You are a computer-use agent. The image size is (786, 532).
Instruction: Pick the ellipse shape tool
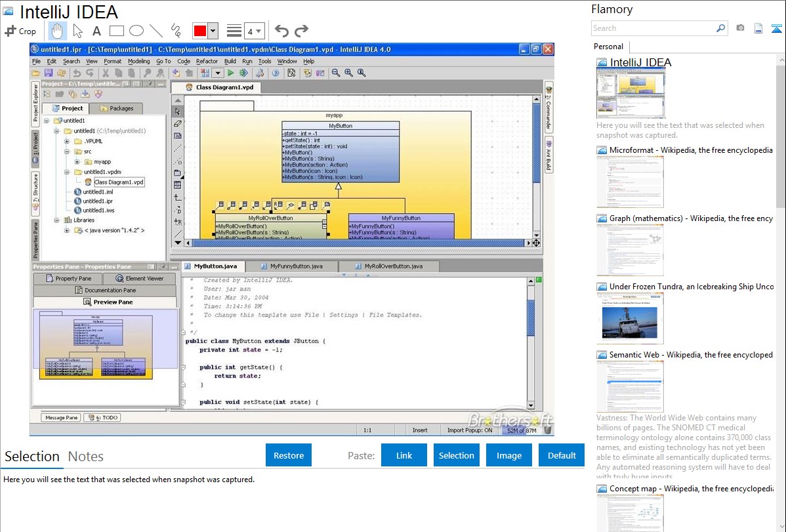(x=136, y=31)
